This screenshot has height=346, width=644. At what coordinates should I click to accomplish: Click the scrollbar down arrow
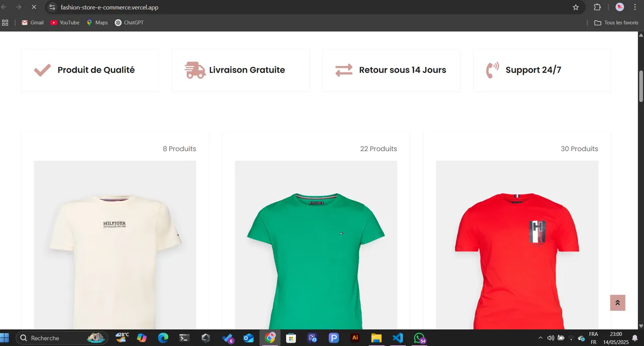click(640, 326)
